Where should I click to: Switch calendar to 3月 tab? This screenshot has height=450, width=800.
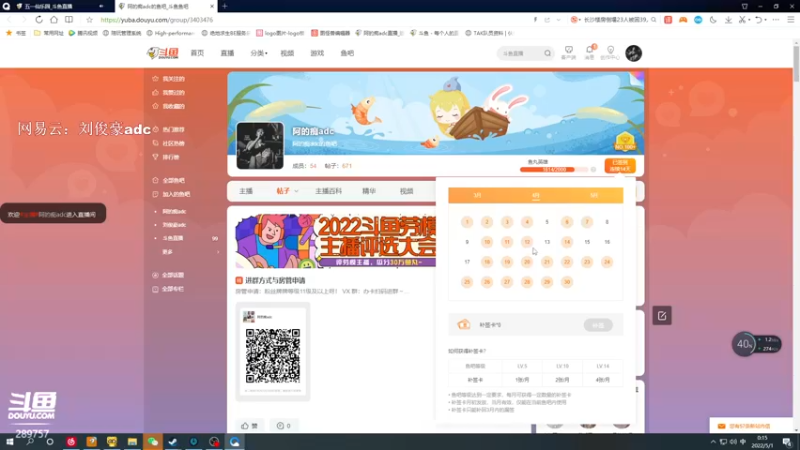pyautogui.click(x=477, y=195)
